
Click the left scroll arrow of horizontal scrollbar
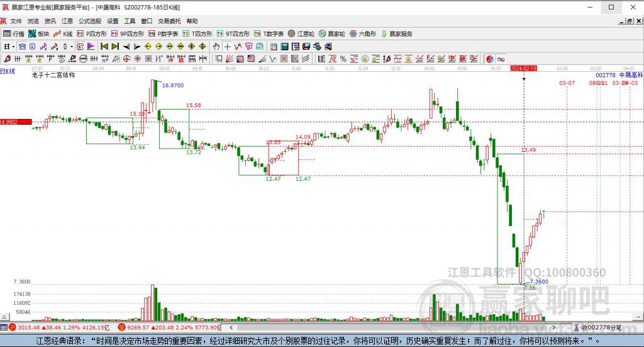pyautogui.click(x=231, y=327)
